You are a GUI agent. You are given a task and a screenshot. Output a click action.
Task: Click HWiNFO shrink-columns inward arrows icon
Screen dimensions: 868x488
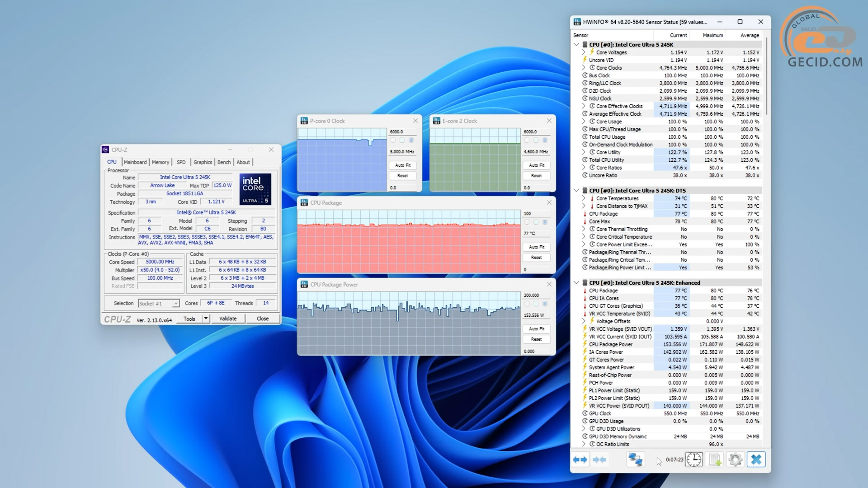599,460
